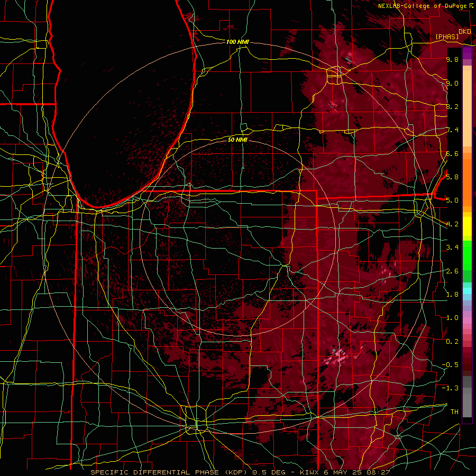Select the 9.0 value on the color scale
The width and height of the screenshot is (476, 476).
pyautogui.click(x=452, y=83)
